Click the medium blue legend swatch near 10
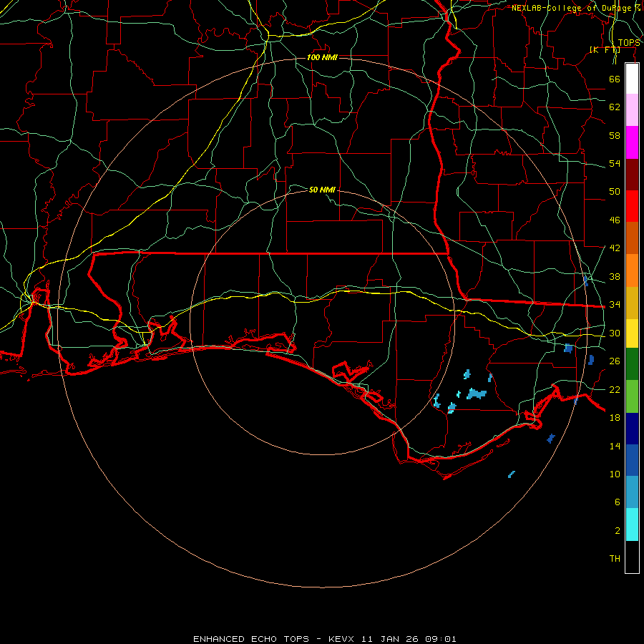Screen dimensions: 644x644 pyautogui.click(x=632, y=460)
